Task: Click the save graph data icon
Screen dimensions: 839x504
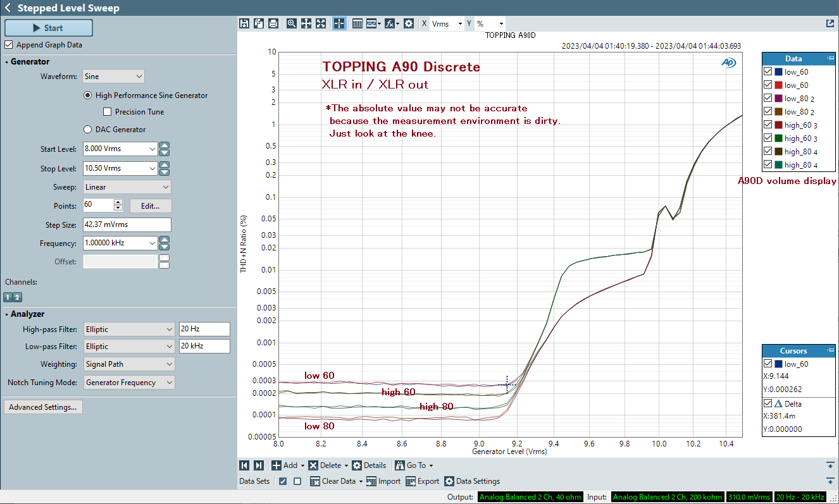Action: point(245,23)
